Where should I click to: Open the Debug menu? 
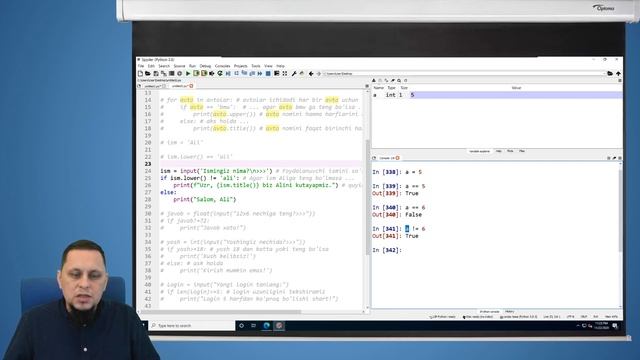point(205,66)
